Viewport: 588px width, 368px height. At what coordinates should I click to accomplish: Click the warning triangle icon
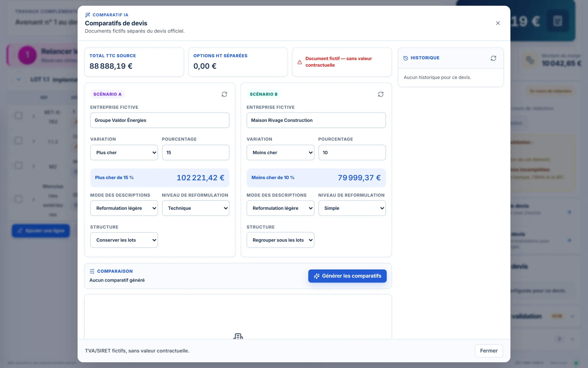300,62
